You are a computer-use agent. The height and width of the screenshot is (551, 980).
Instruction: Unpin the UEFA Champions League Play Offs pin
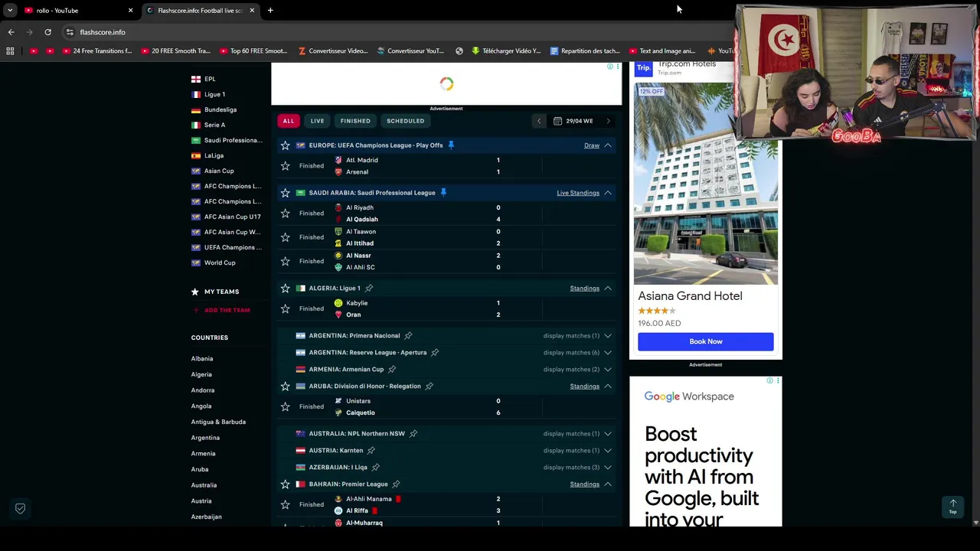pyautogui.click(x=451, y=145)
